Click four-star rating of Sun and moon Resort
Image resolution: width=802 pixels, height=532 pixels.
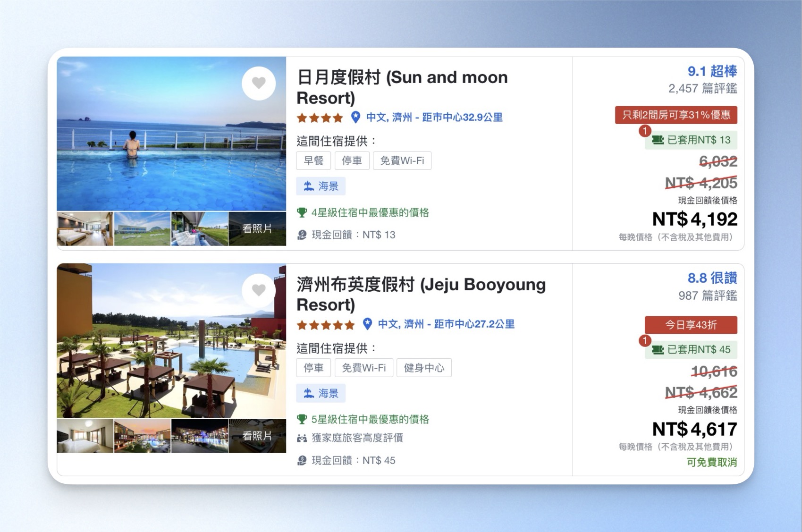[x=320, y=118]
